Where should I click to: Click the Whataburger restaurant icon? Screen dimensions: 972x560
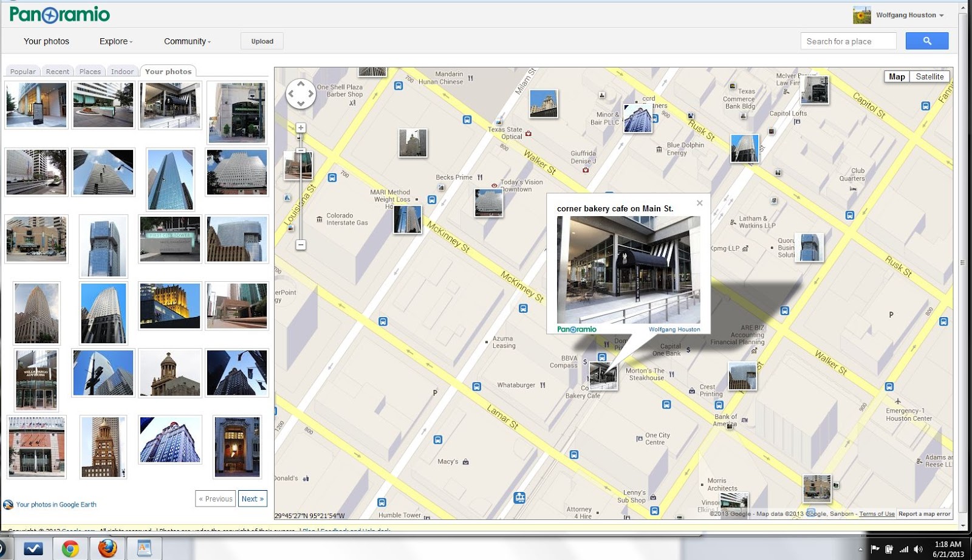click(x=542, y=385)
